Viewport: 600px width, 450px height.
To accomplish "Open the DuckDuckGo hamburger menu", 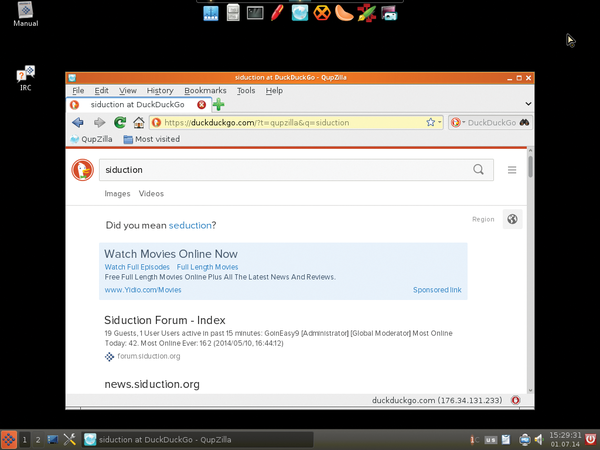I will tap(512, 170).
